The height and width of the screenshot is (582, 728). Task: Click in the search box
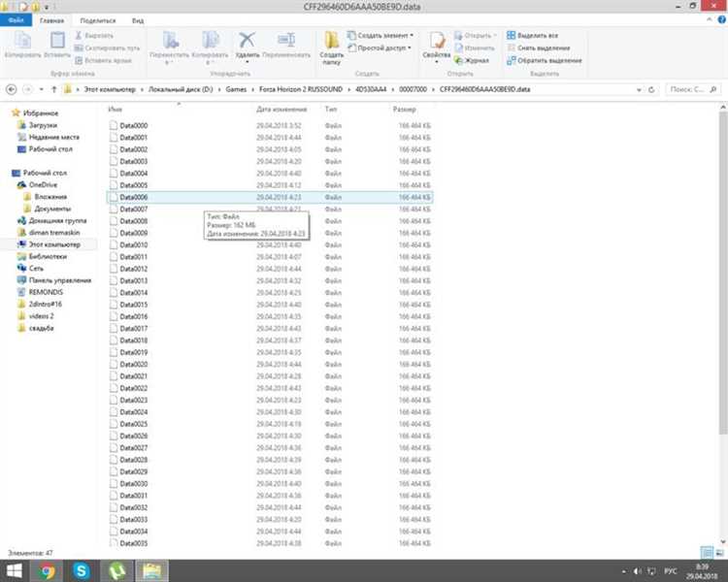tap(693, 89)
